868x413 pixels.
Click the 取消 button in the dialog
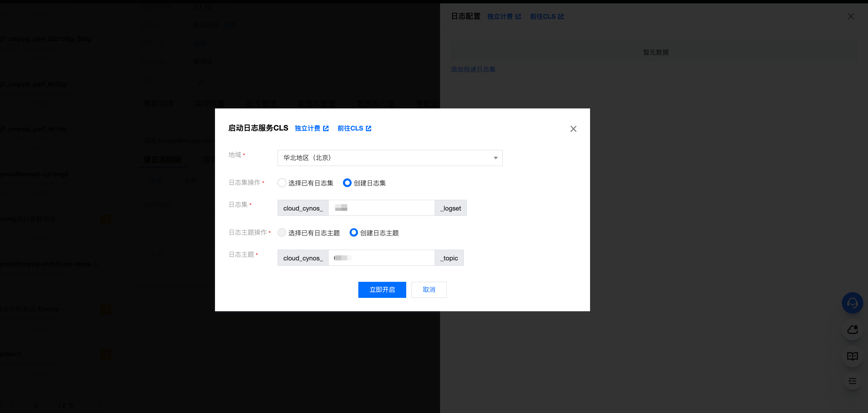[x=429, y=290]
